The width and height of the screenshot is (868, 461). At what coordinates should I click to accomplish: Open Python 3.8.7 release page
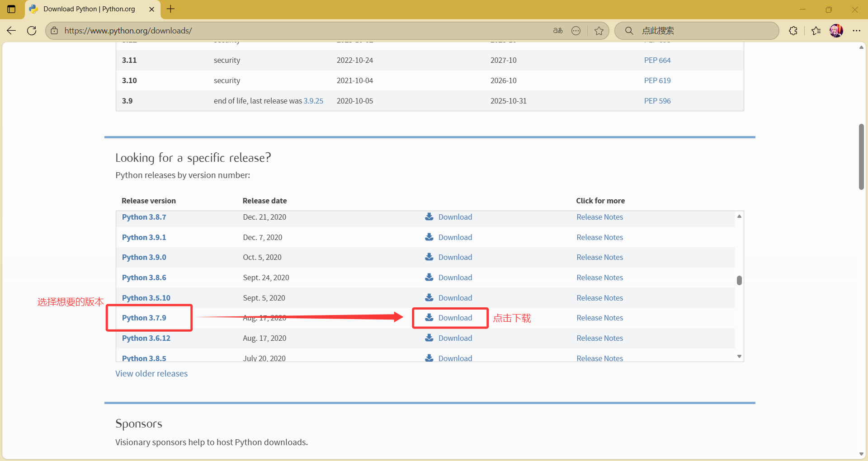coord(144,217)
